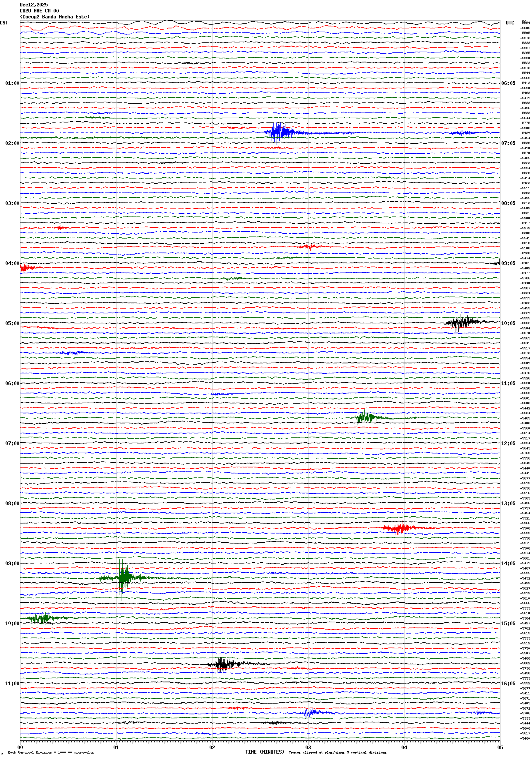The width and height of the screenshot is (532, 758).
Task: Click the Cocuy2 Banda Ancha Este station name
Action: pos(55,17)
